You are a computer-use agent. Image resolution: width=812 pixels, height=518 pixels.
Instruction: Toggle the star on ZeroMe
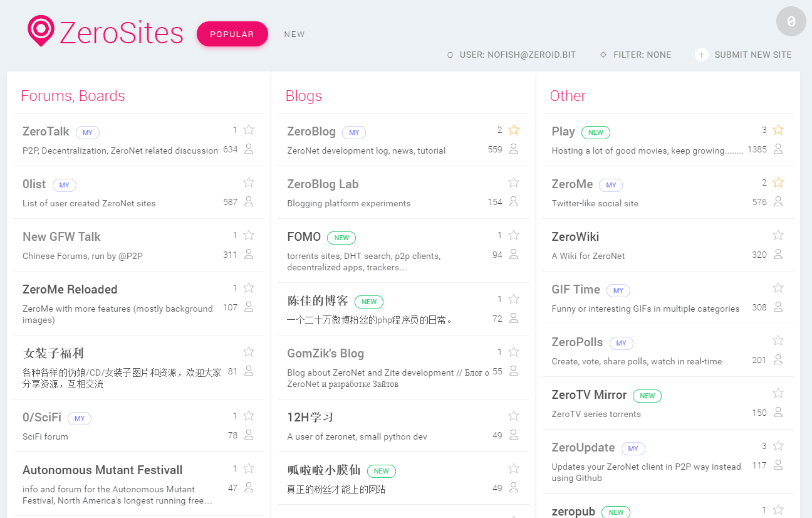778,182
